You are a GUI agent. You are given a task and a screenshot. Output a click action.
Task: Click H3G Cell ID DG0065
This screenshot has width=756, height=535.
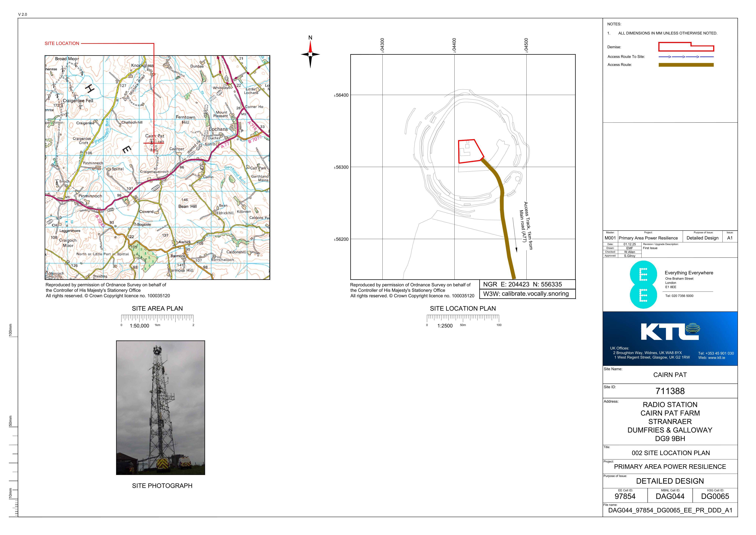pyautogui.click(x=715, y=496)
